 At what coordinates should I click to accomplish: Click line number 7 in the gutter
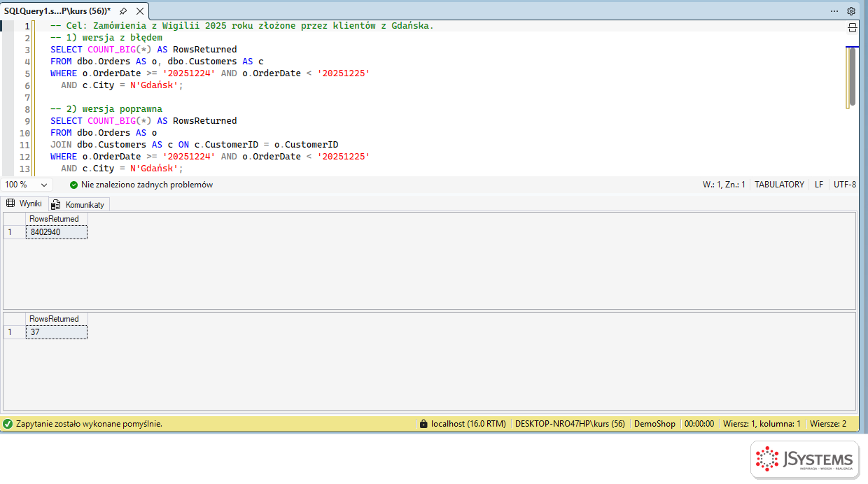point(27,97)
